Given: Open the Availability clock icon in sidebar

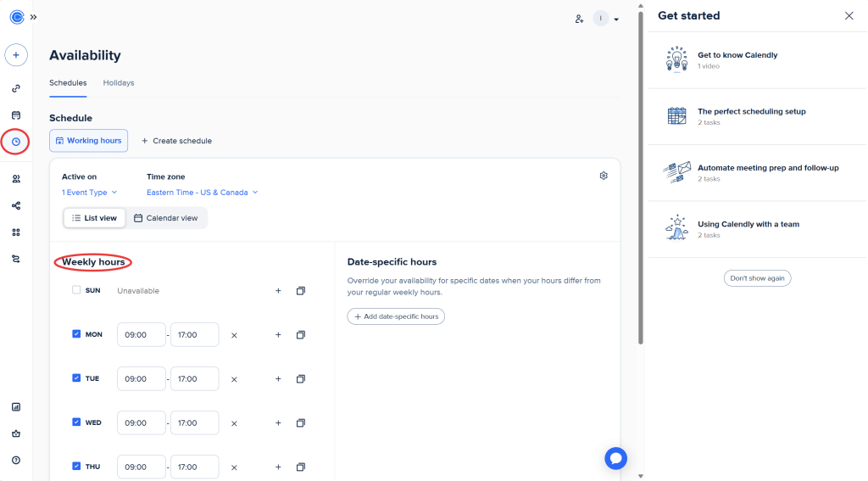Looking at the screenshot, I should [16, 142].
